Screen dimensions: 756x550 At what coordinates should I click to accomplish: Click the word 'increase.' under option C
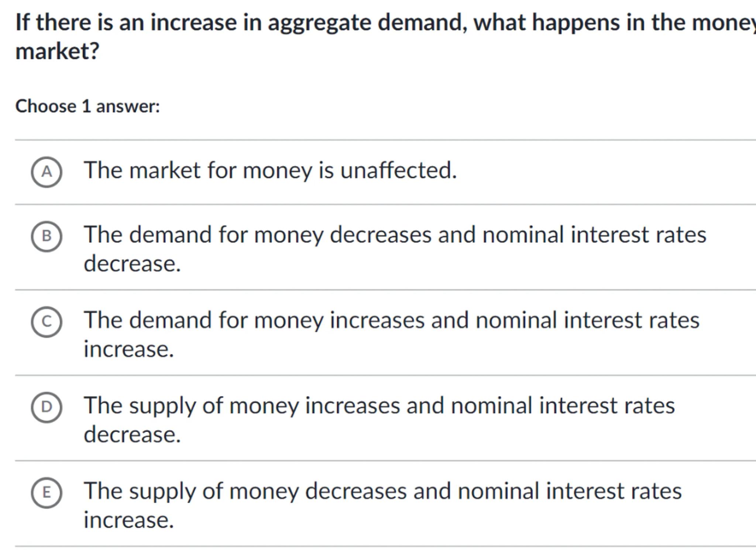click(x=128, y=349)
